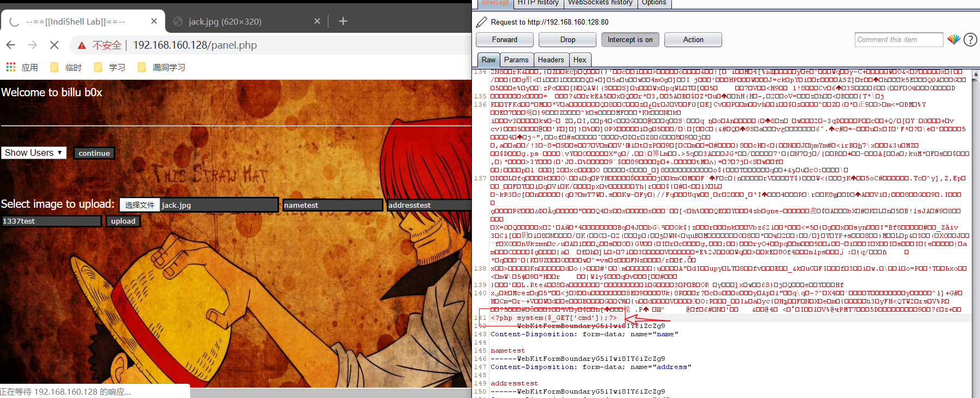Click the 'addresstest' line in request body
Screen dimensions: 980x398
click(x=514, y=383)
